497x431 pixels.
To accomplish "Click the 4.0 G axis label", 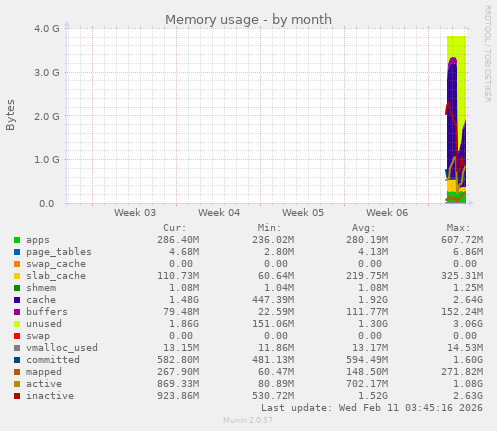I will point(47,28).
